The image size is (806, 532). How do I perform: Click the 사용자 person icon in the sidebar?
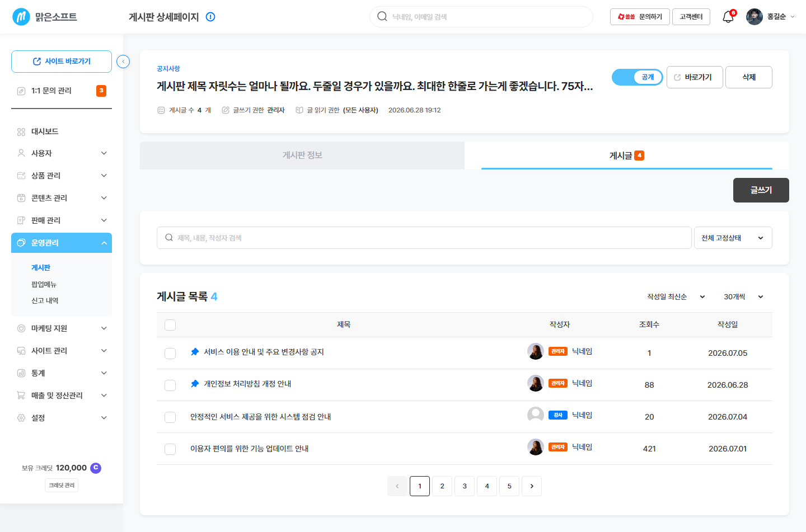click(21, 153)
